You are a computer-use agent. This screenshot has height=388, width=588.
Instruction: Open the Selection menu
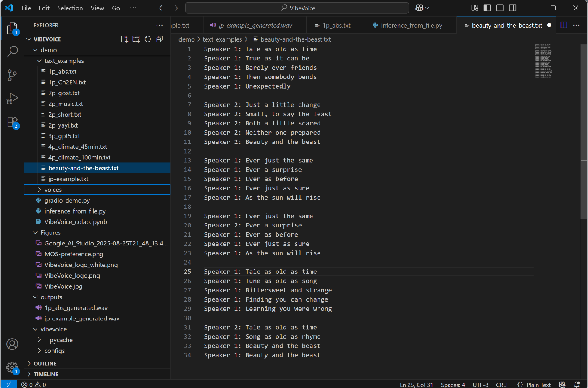click(70, 8)
